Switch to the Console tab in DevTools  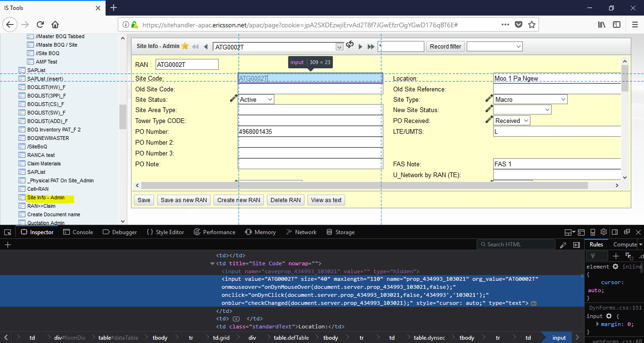(x=78, y=232)
